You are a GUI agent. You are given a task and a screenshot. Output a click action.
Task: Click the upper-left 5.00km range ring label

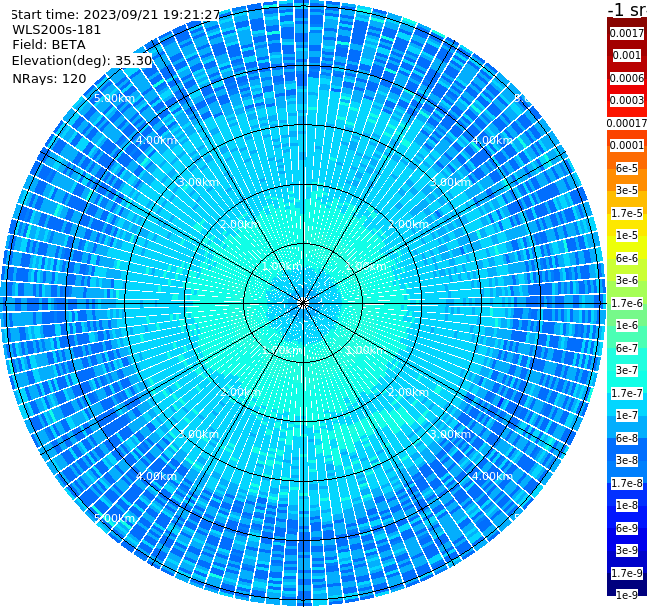(114, 98)
